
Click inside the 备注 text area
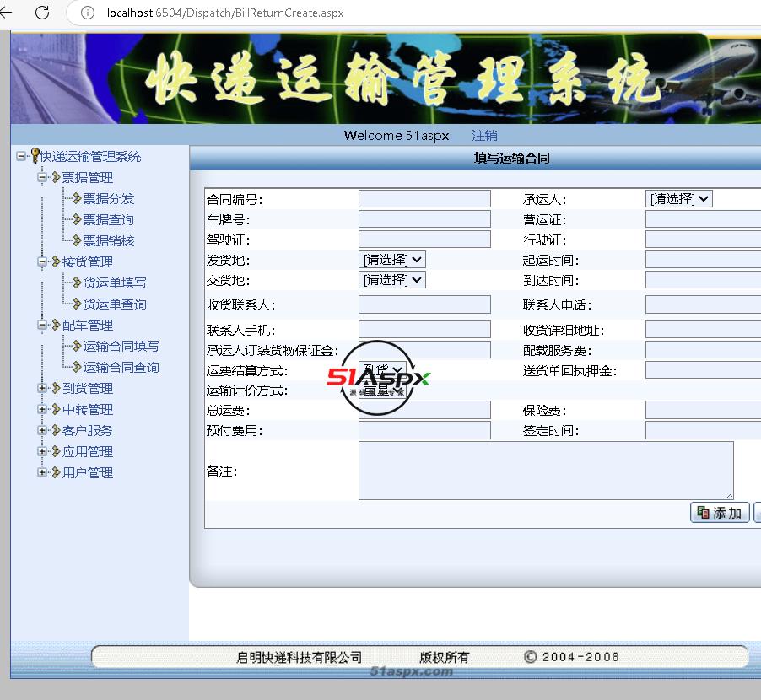545,471
